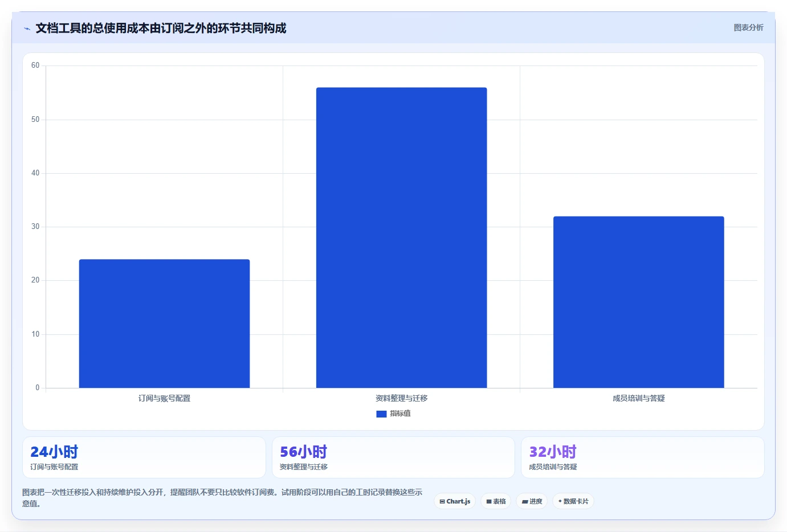Image resolution: width=787 pixels, height=532 pixels.
Task: Click the y-axis value 30
Action: [35, 227]
